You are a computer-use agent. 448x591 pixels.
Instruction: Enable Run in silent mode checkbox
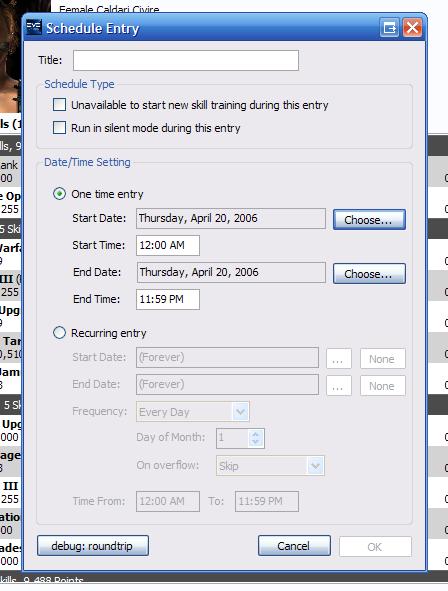(x=60, y=128)
